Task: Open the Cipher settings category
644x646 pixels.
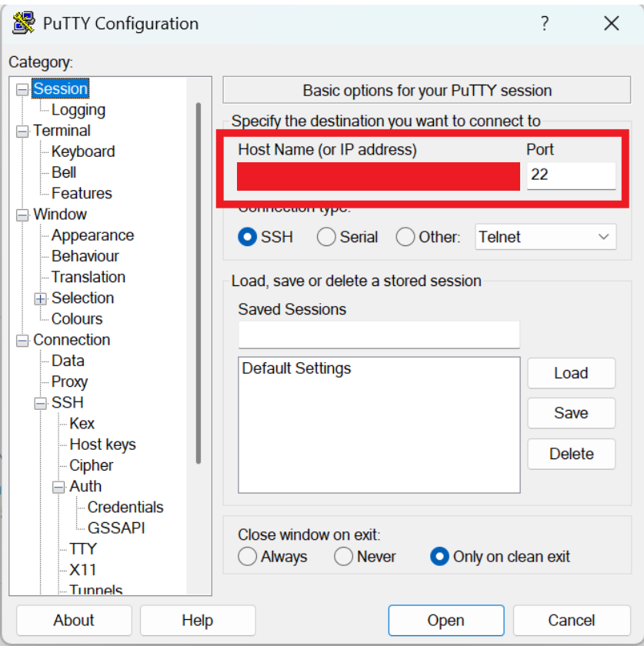Action: point(91,465)
